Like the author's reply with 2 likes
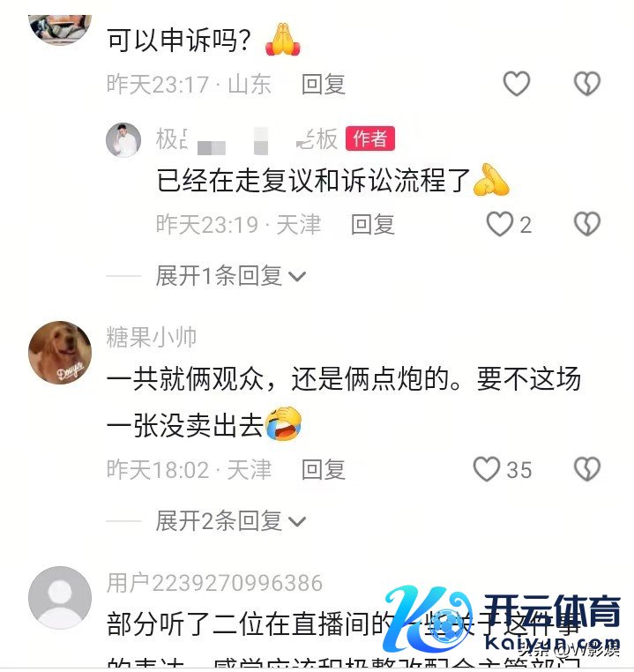634x672 pixels. [499, 224]
